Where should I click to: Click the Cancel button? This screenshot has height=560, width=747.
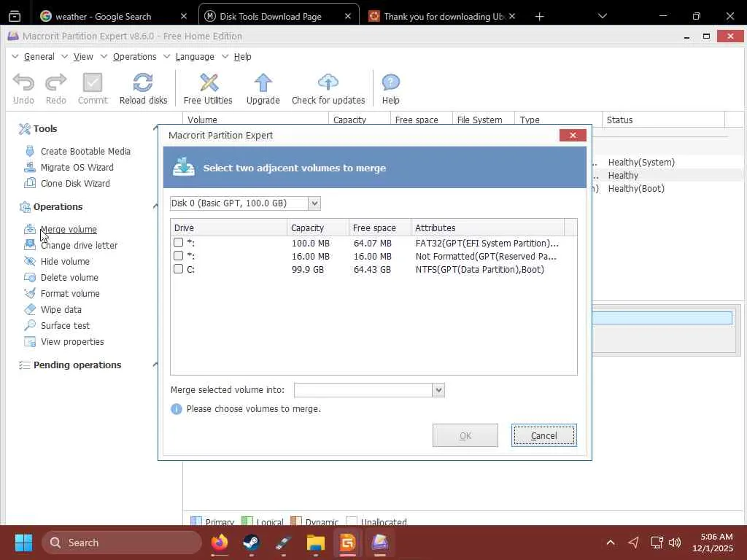click(x=543, y=435)
